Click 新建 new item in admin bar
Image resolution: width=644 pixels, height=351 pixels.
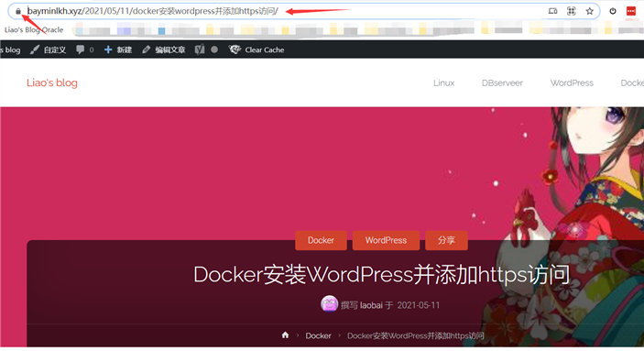tap(118, 49)
